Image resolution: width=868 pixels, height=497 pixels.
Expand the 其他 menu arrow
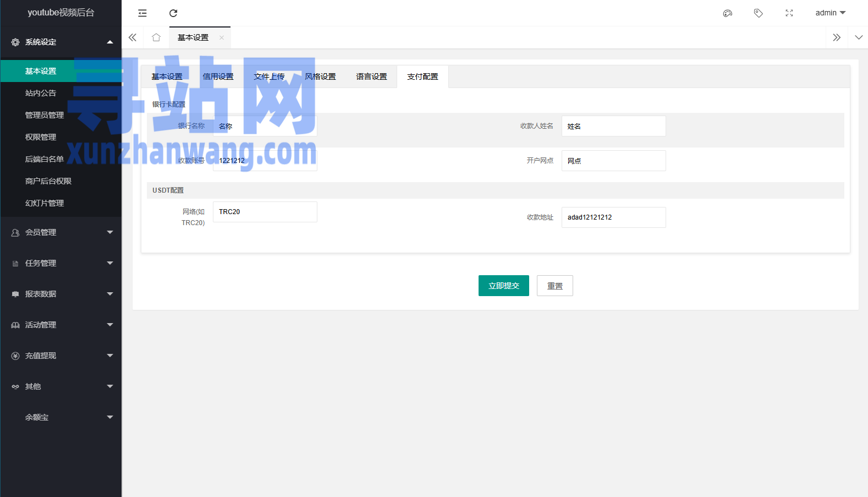click(110, 386)
